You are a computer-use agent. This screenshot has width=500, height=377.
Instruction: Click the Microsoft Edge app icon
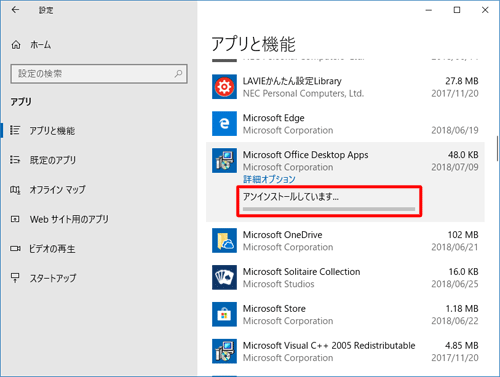(x=224, y=124)
